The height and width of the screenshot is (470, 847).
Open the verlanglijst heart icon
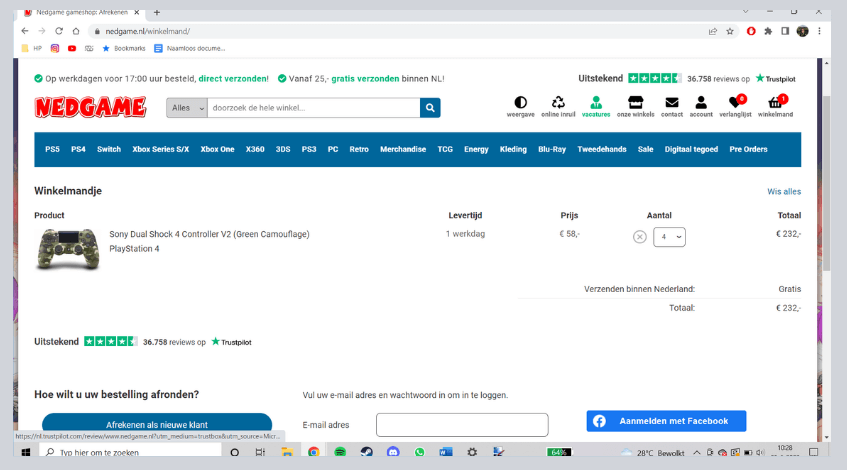click(x=735, y=103)
